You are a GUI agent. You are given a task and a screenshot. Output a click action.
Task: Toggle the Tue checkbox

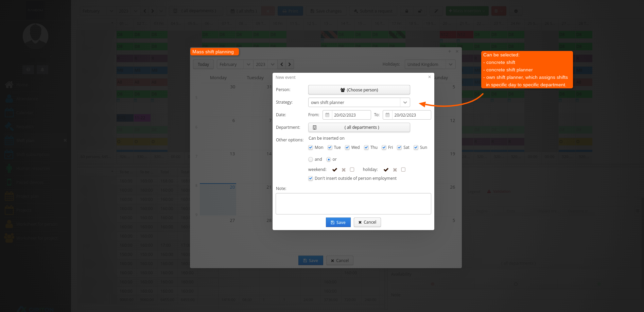pos(330,148)
